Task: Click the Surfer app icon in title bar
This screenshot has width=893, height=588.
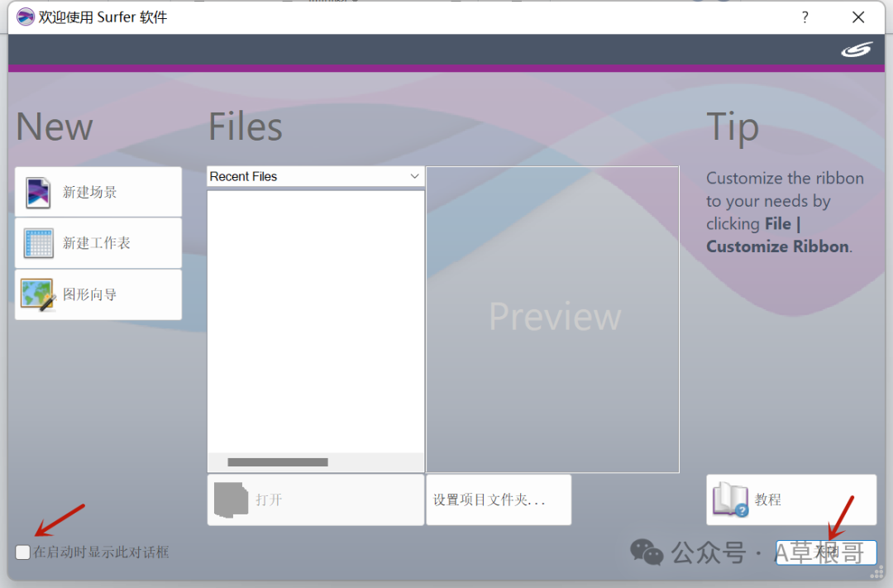Action: (26, 17)
